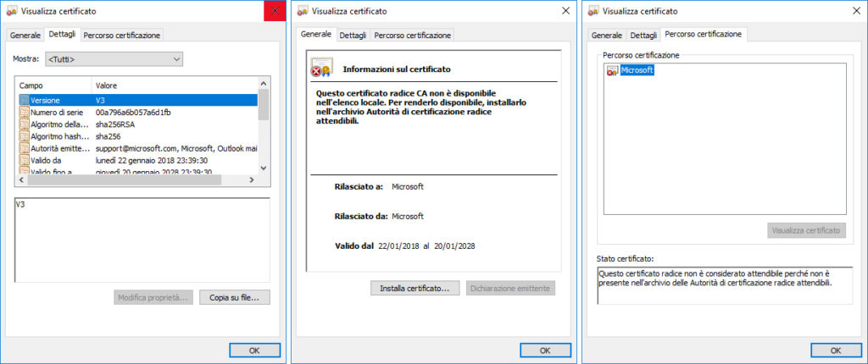Close the left certificate window
Image resolution: width=868 pixels, height=364 pixels.
click(275, 11)
